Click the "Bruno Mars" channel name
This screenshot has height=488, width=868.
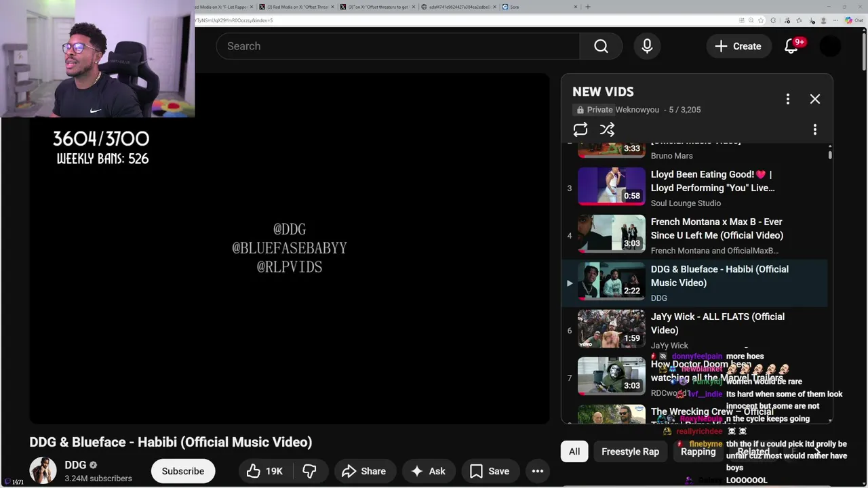(x=672, y=156)
